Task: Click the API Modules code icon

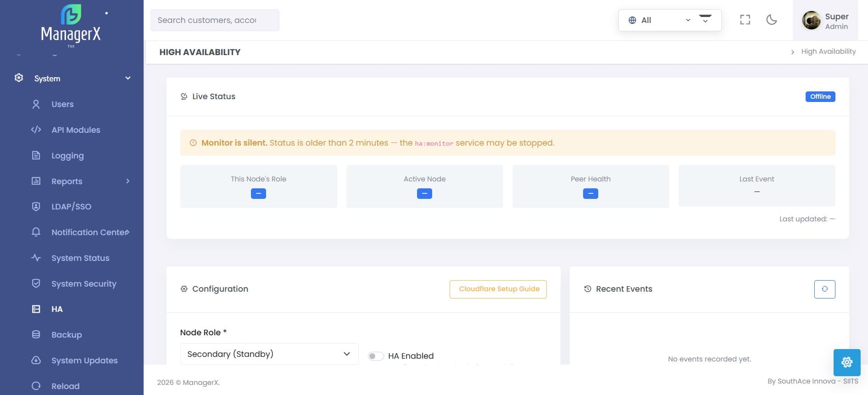Action: (x=36, y=130)
